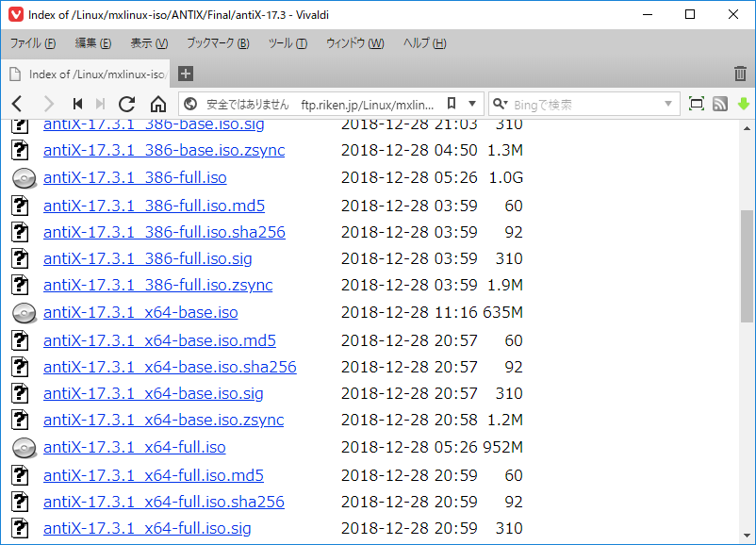Open the closed tabs trash icon
The height and width of the screenshot is (545, 756).
tap(740, 74)
